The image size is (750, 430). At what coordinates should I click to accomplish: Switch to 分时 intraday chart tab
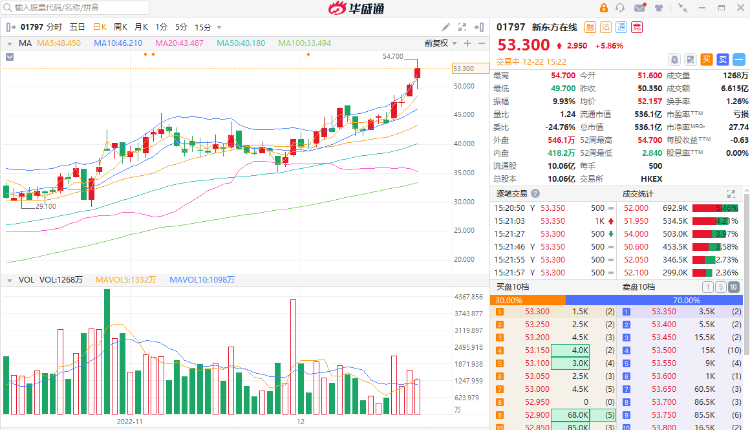click(54, 26)
